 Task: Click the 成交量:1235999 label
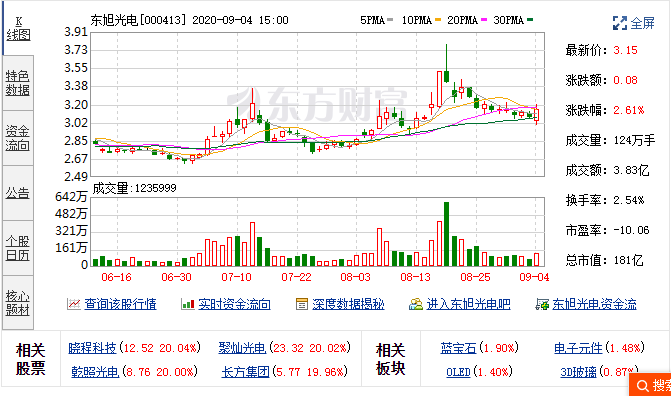[x=135, y=188]
